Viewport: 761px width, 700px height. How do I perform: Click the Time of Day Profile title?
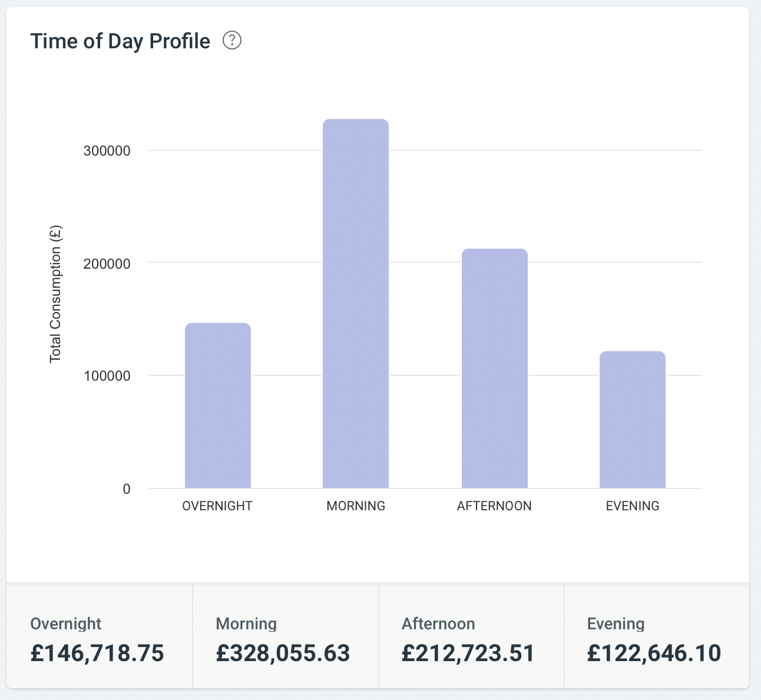point(120,41)
